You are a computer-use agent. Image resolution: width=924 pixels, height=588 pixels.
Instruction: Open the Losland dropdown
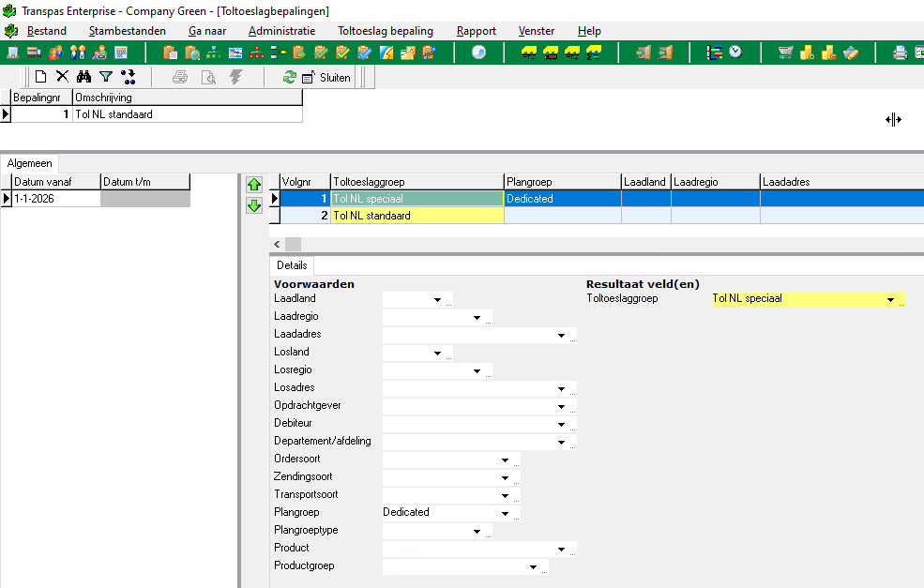[437, 353]
